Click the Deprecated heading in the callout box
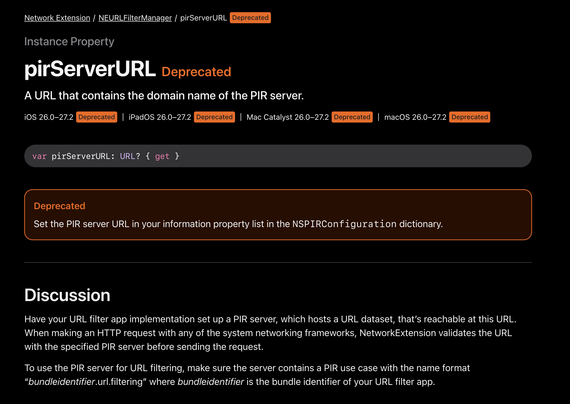 coord(60,206)
